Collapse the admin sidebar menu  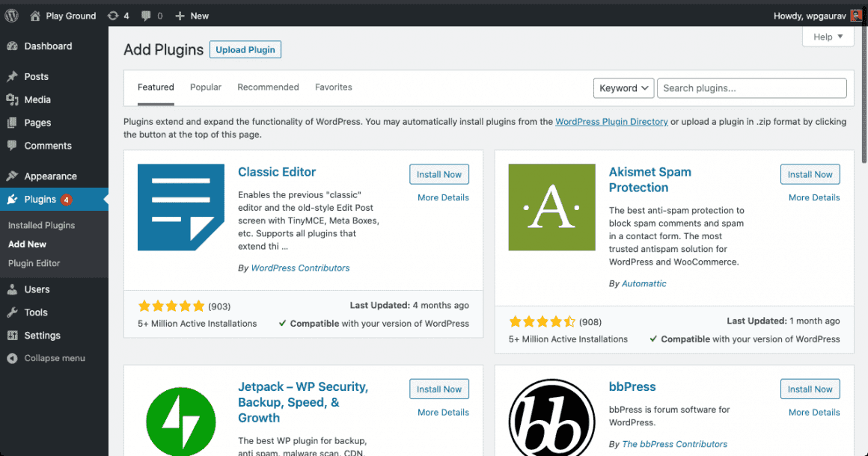[x=13, y=358]
